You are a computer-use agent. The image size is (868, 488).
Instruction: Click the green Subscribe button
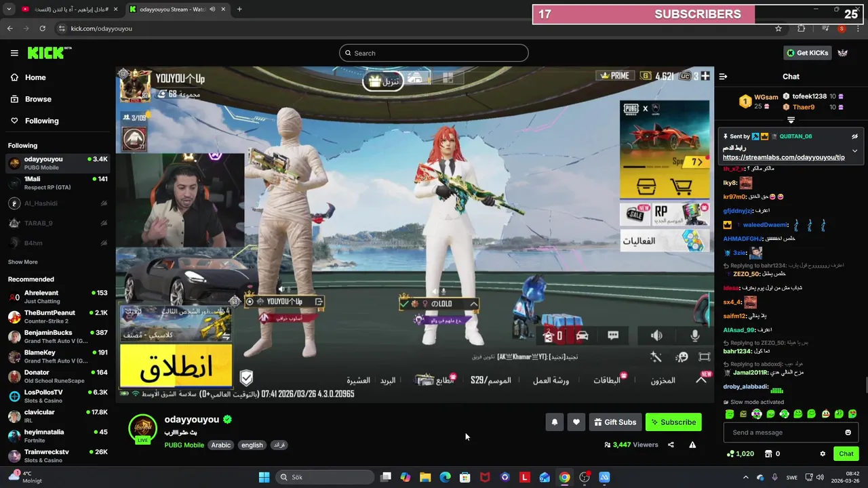pyautogui.click(x=673, y=422)
